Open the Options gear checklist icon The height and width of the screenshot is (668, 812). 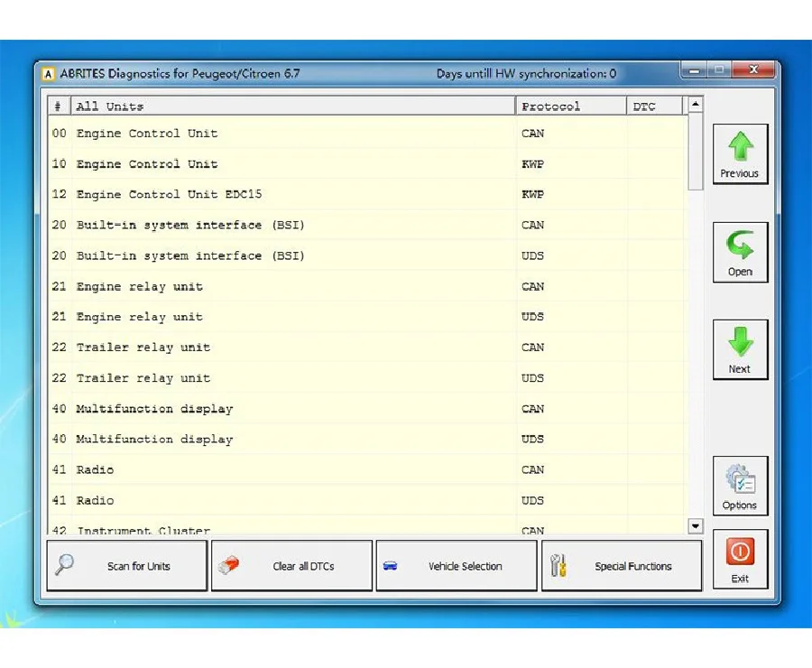740,478
